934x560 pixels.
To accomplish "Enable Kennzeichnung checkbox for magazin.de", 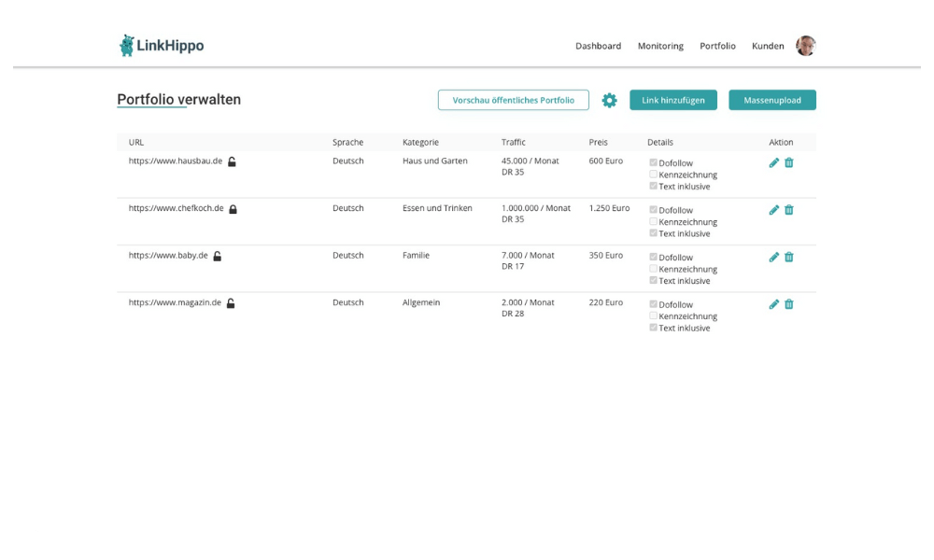I will point(654,315).
